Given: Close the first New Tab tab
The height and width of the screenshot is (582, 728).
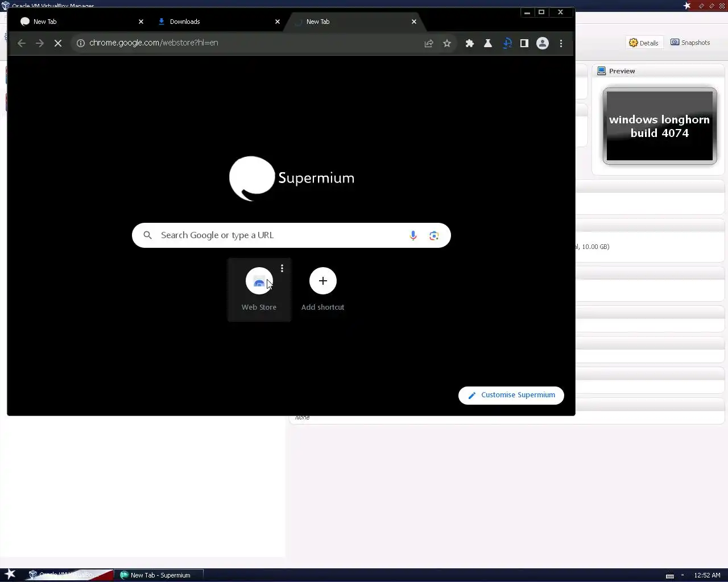Looking at the screenshot, I should coord(141,22).
